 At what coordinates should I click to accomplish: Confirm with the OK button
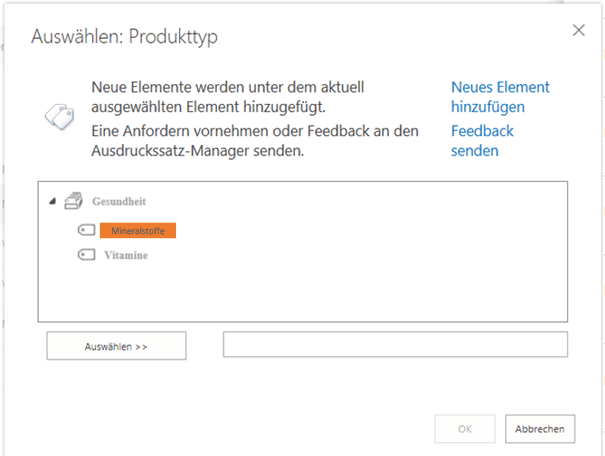pos(465,429)
